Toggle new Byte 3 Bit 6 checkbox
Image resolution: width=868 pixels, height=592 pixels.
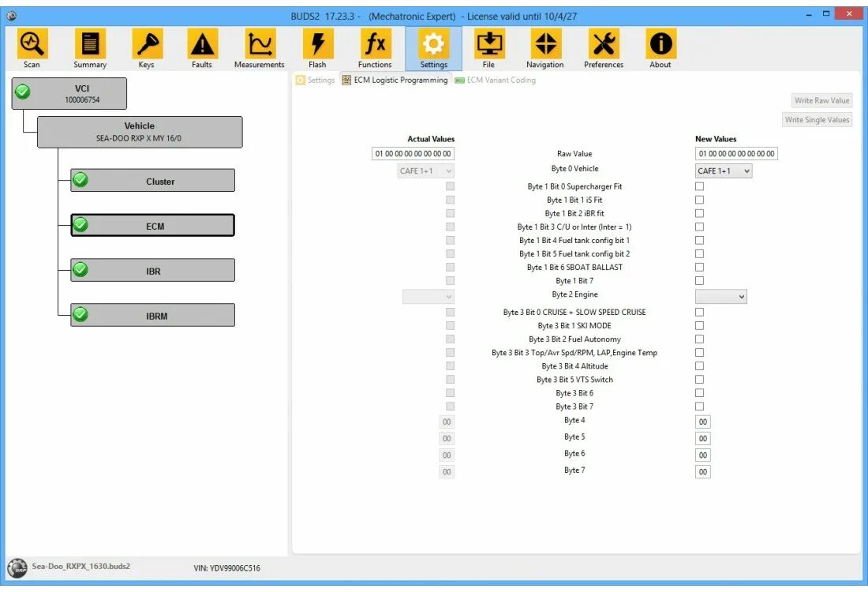click(700, 392)
